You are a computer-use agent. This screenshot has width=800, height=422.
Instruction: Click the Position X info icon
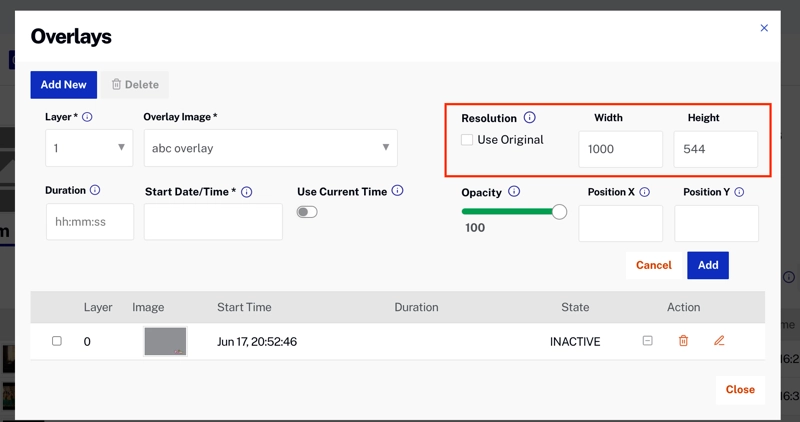645,192
